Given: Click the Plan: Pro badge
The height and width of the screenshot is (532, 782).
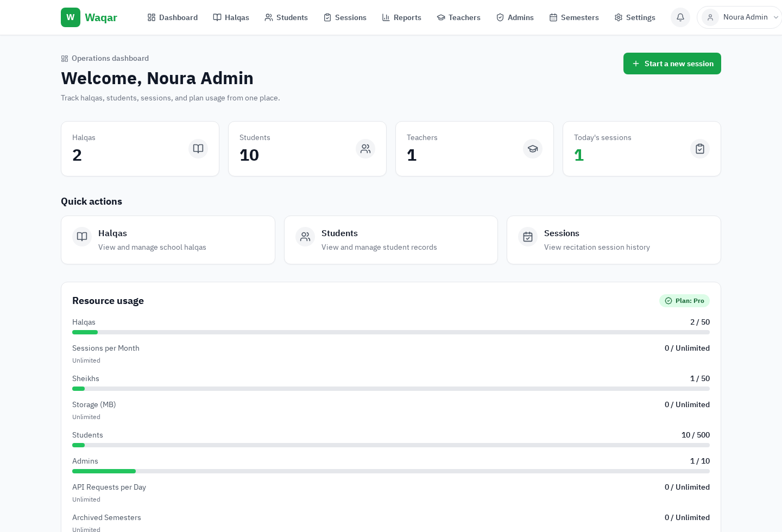Looking at the screenshot, I should point(684,301).
